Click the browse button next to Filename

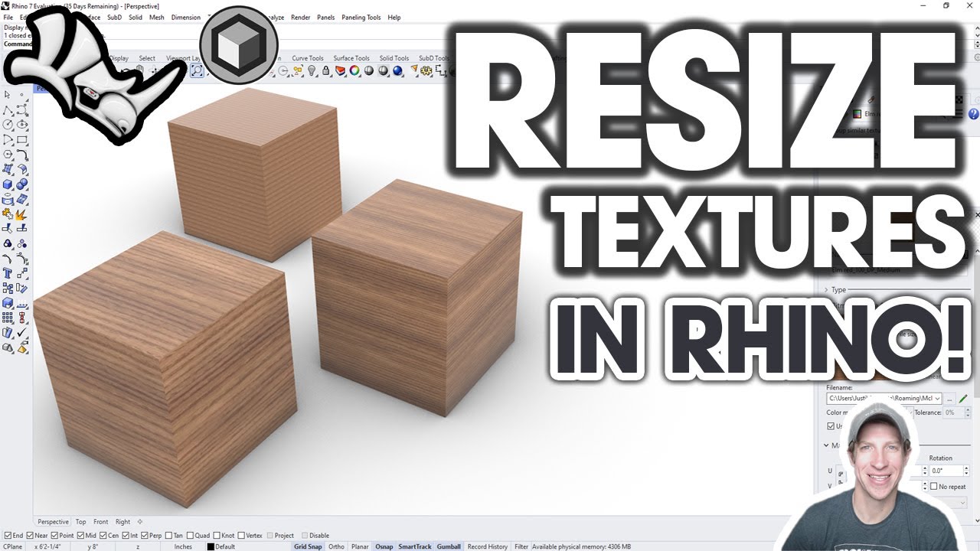[x=949, y=399]
